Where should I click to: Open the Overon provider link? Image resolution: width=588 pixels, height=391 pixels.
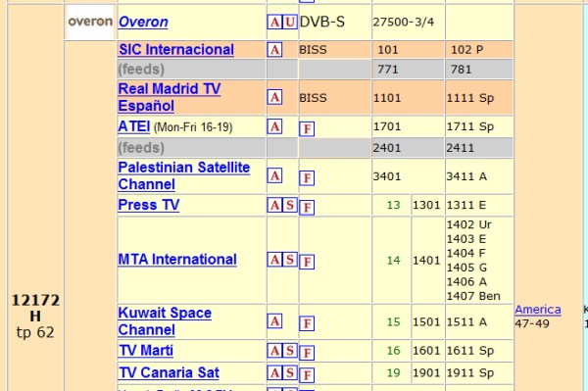(x=143, y=22)
